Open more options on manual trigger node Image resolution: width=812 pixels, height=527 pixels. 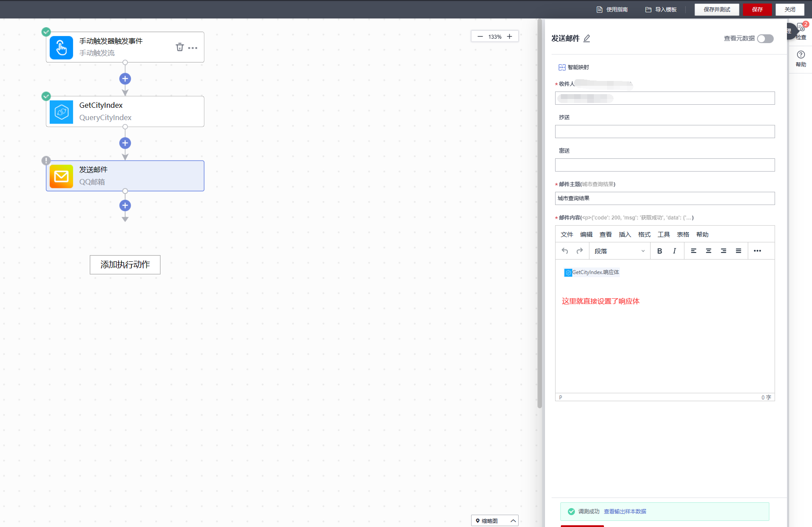click(x=193, y=48)
